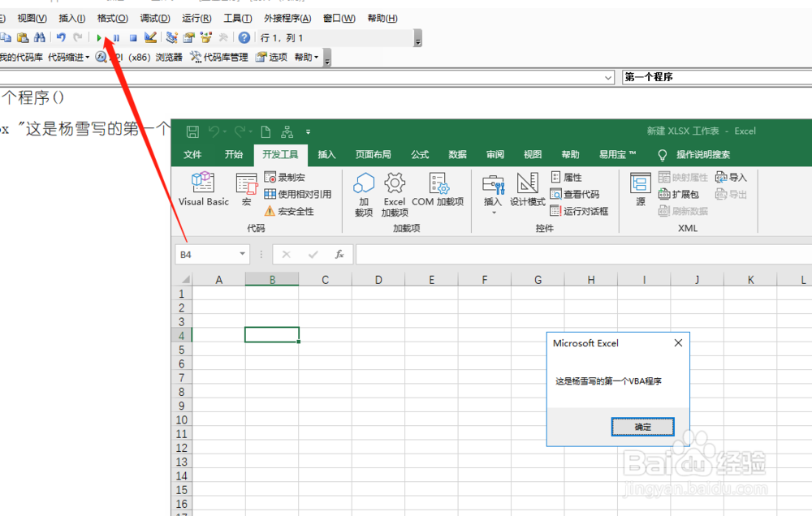Open the Name Box dropdown showing B4
This screenshot has height=516, width=812.
[x=242, y=254]
